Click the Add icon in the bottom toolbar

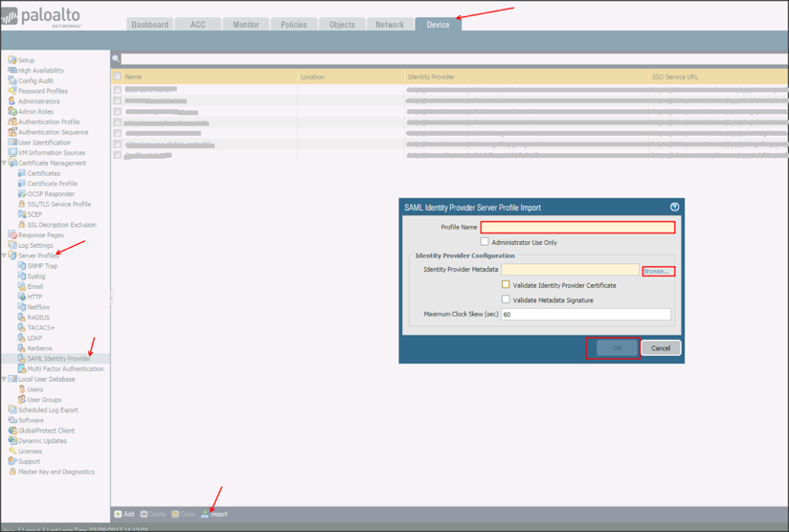click(118, 514)
